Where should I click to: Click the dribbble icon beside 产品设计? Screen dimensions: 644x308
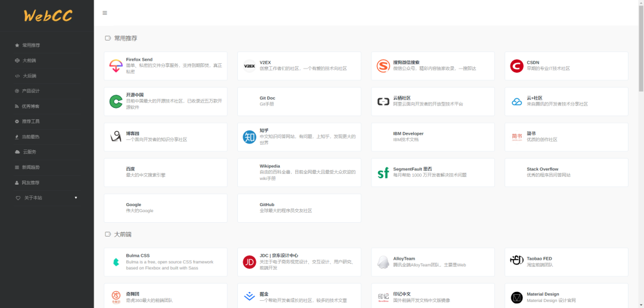(17, 91)
